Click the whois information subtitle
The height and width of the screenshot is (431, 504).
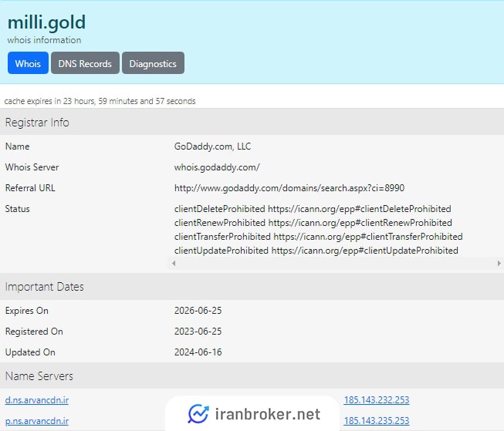click(x=44, y=40)
